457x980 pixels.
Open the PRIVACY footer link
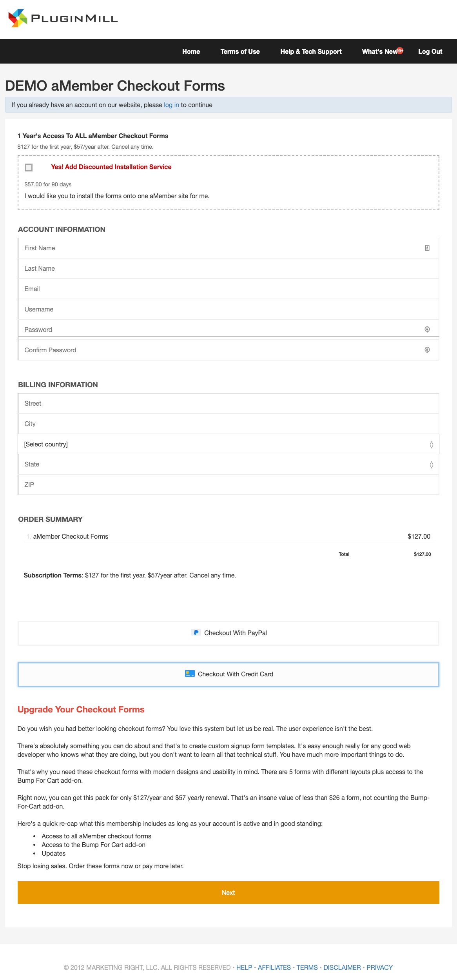379,967
